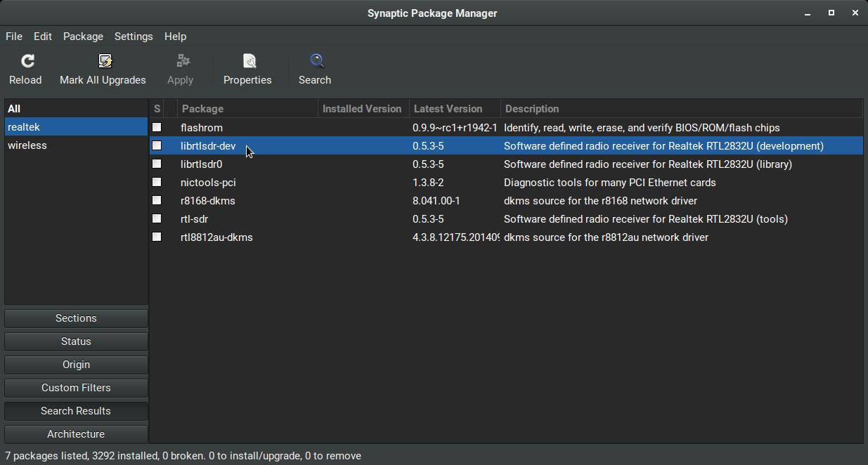Click the Apply toolbar icon
This screenshot has height=465, width=868.
(182, 62)
